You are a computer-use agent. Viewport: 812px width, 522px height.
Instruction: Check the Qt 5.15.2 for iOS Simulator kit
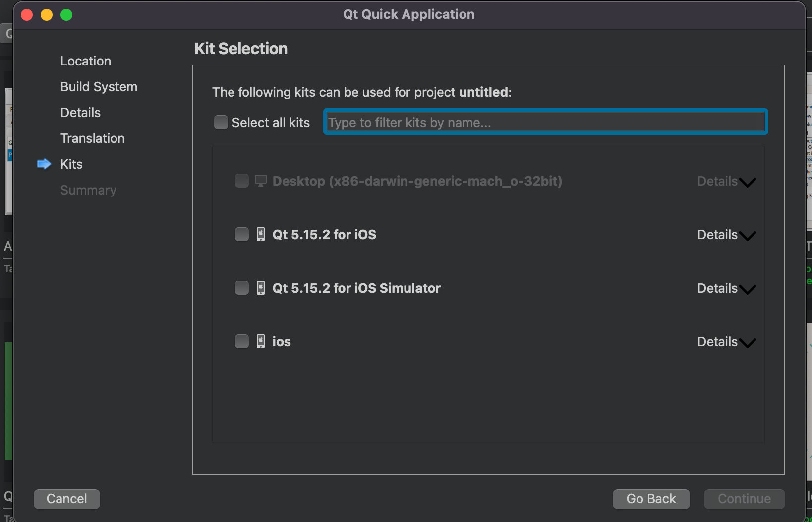(x=242, y=288)
